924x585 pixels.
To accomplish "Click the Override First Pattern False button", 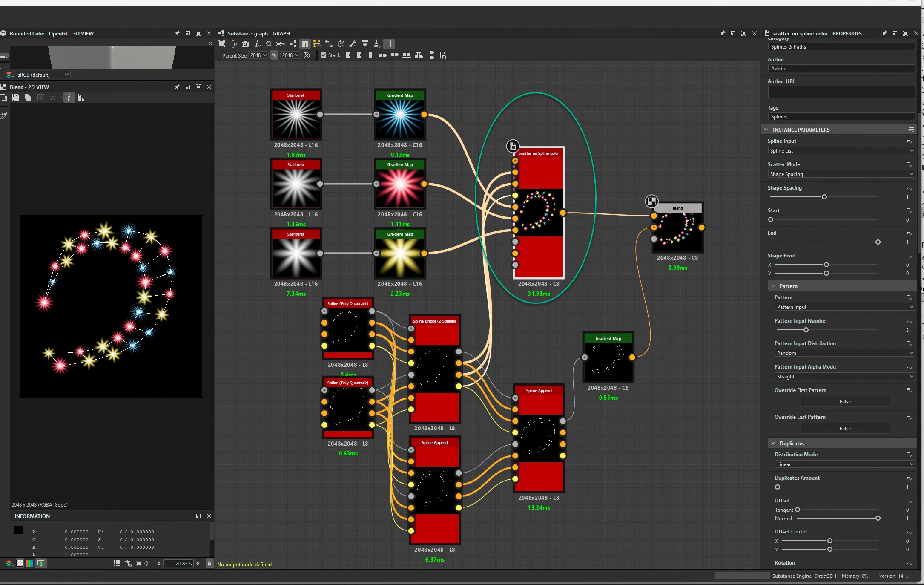I will (845, 402).
